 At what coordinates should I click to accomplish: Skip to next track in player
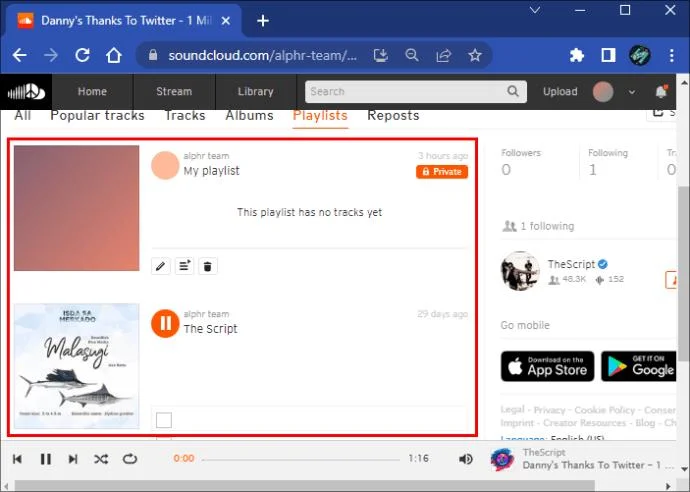[x=73, y=459]
